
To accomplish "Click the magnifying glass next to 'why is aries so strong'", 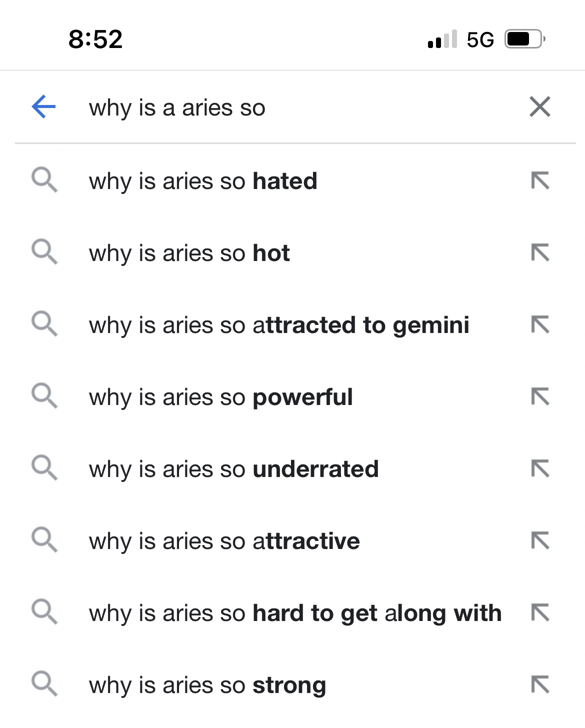I will coord(44,685).
